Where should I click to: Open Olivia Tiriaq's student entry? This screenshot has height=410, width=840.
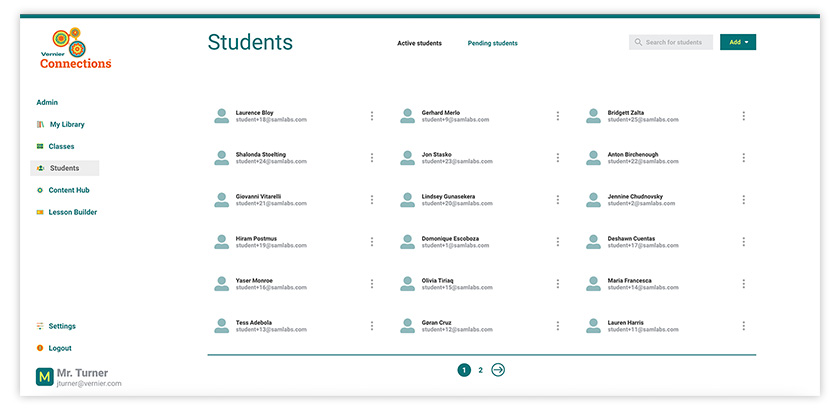tap(444, 284)
